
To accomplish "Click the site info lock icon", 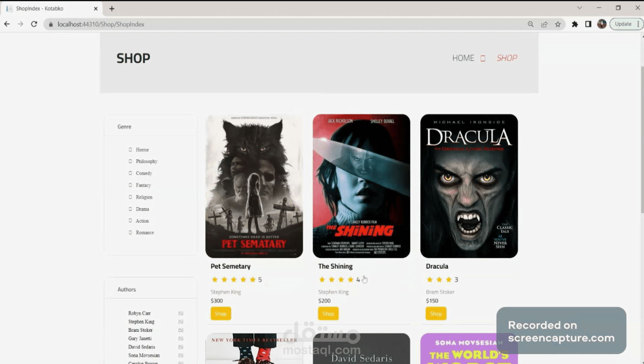I will point(51,24).
